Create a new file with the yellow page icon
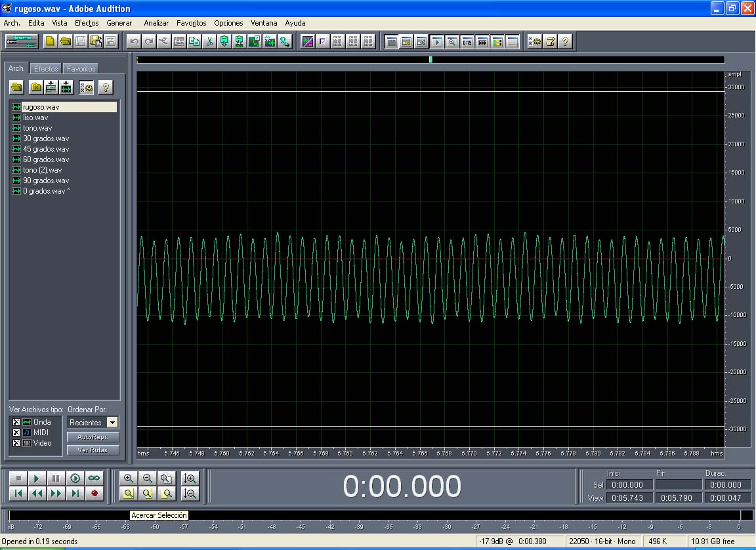Screen dimensions: 756x550 pos(50,41)
